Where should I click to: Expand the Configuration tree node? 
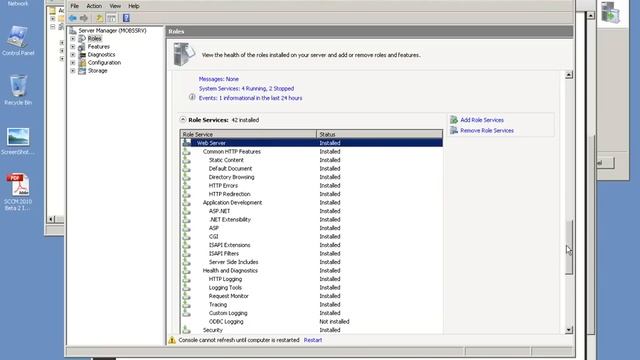pos(73,63)
